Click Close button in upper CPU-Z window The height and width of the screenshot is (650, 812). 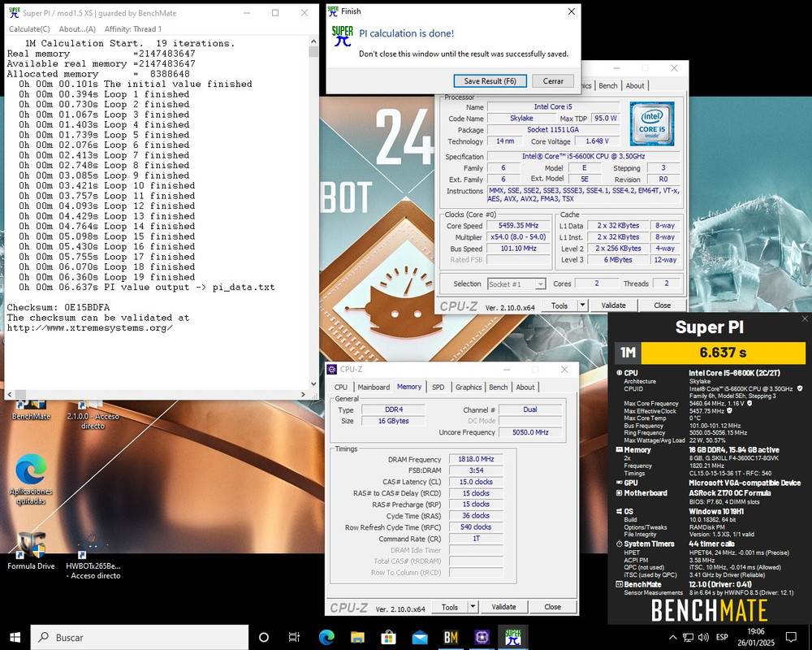pyautogui.click(x=662, y=305)
